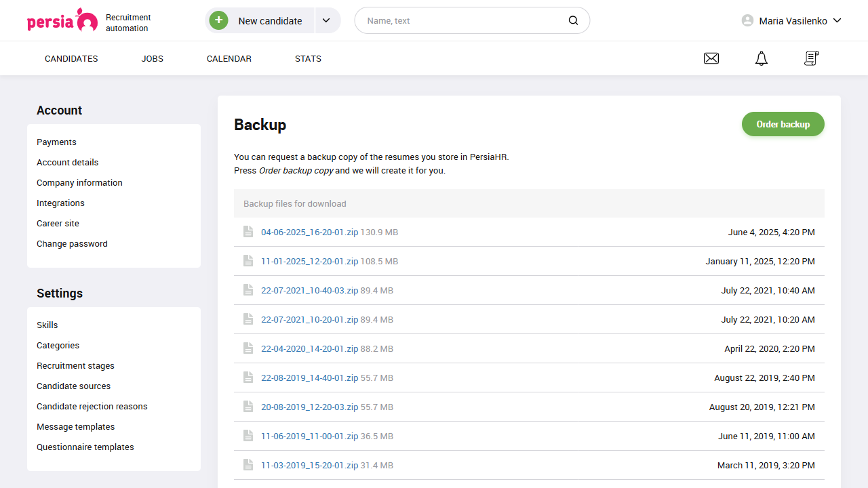Open the mail inbox icon
Viewport: 868px width, 488px height.
tap(711, 58)
